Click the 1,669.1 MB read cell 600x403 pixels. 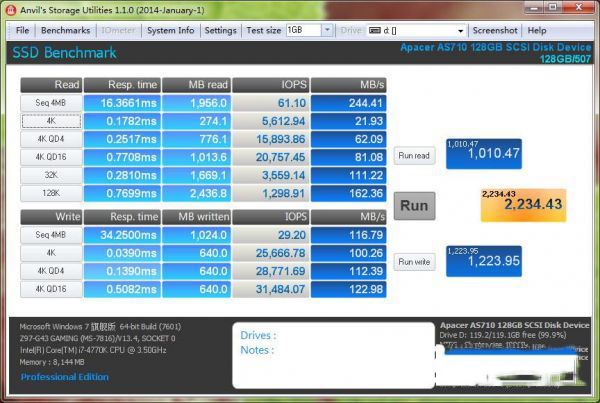pos(196,175)
